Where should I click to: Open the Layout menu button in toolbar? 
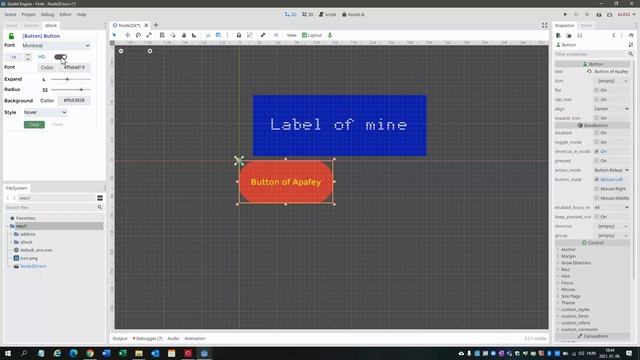click(x=312, y=35)
